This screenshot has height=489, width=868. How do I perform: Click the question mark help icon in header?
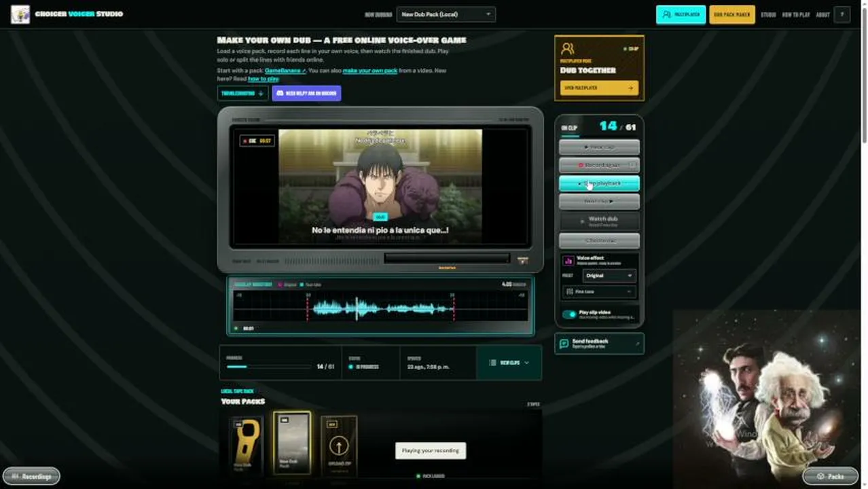point(842,14)
